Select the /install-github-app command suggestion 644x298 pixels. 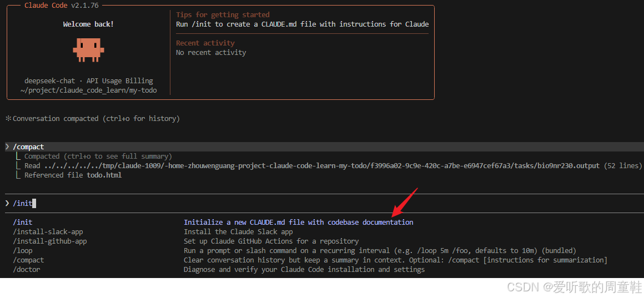click(x=50, y=241)
